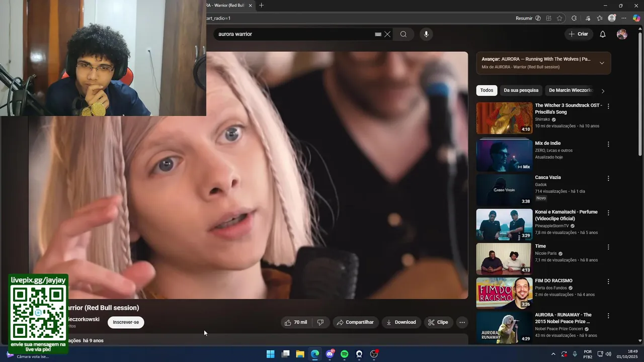Open the YouTube account avatar menu
The height and width of the screenshot is (362, 644).
[622, 34]
